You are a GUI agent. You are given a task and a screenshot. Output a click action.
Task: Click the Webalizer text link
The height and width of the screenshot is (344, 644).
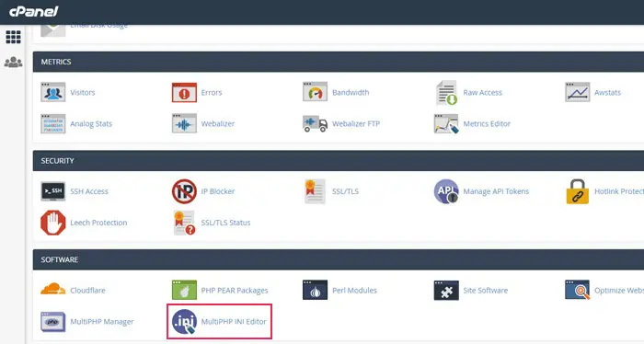(218, 123)
